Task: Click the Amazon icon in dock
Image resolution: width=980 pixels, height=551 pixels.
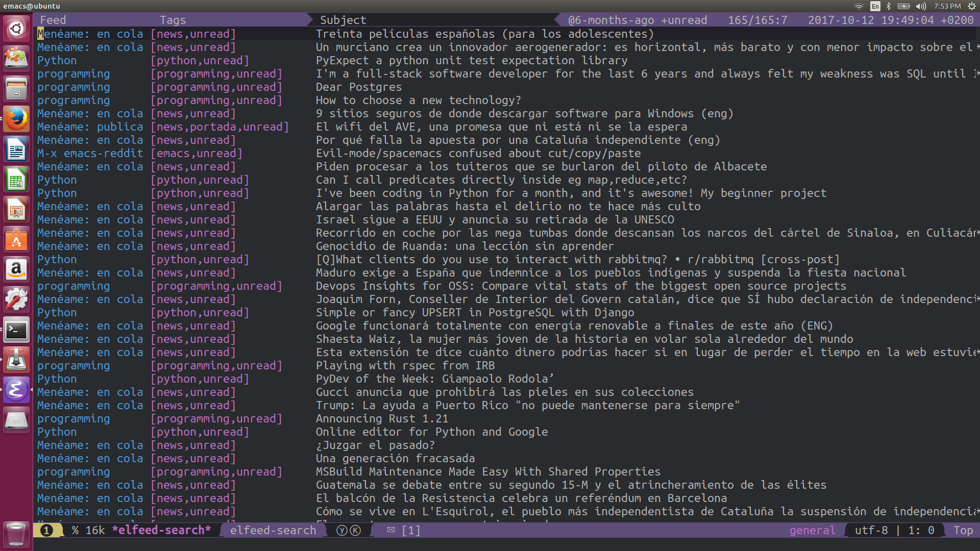Action: (17, 270)
